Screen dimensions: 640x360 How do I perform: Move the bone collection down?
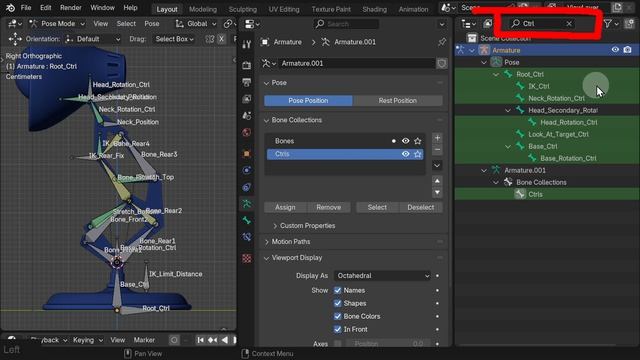click(437, 192)
